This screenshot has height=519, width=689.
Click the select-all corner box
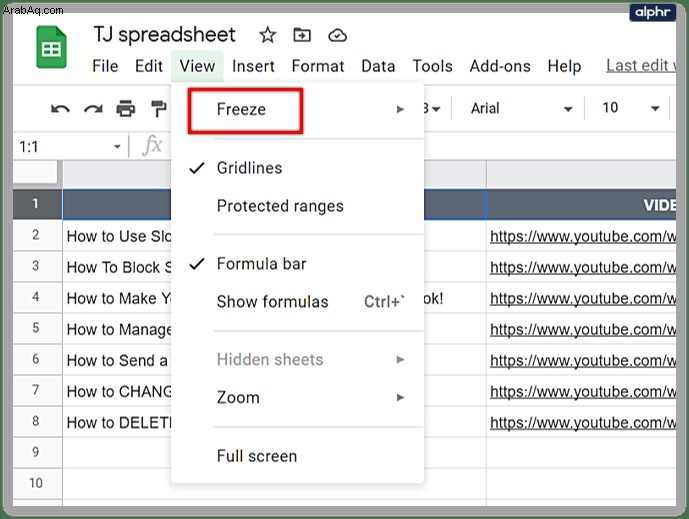(37, 174)
